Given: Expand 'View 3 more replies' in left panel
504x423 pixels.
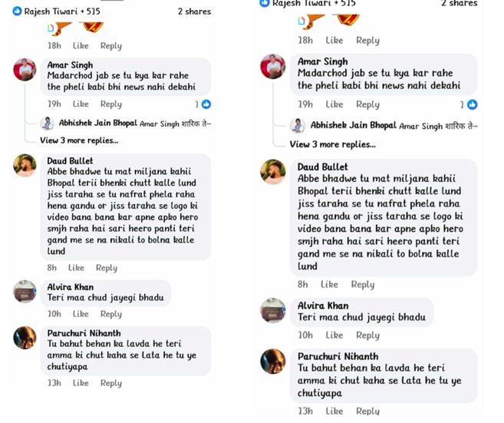Looking at the screenshot, I should (x=79, y=140).
